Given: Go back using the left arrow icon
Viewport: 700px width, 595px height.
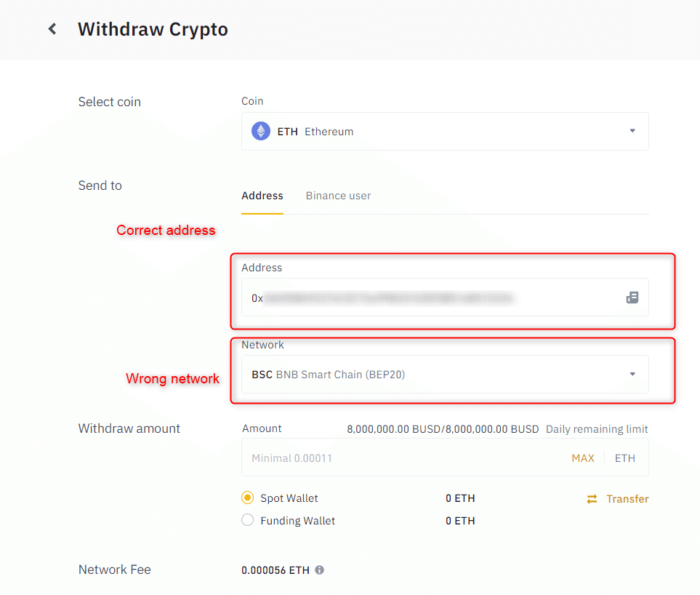Looking at the screenshot, I should point(52,29).
